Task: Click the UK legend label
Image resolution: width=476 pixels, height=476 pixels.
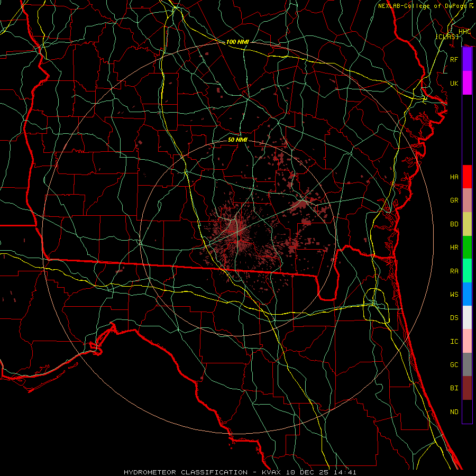Action: 454,83
